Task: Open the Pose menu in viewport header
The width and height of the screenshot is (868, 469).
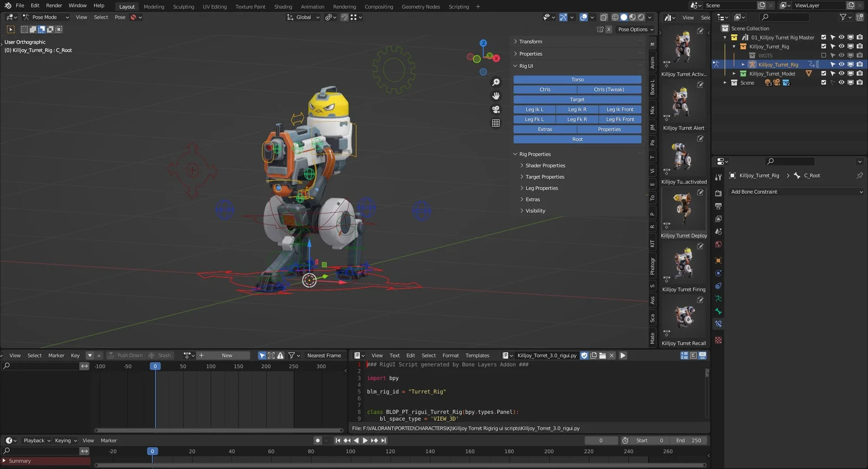Action: point(120,17)
